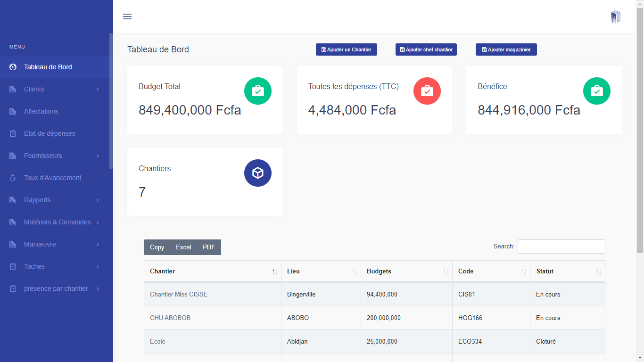Expand the Rapports submenu chevron
This screenshot has width=644, height=362.
click(x=98, y=200)
